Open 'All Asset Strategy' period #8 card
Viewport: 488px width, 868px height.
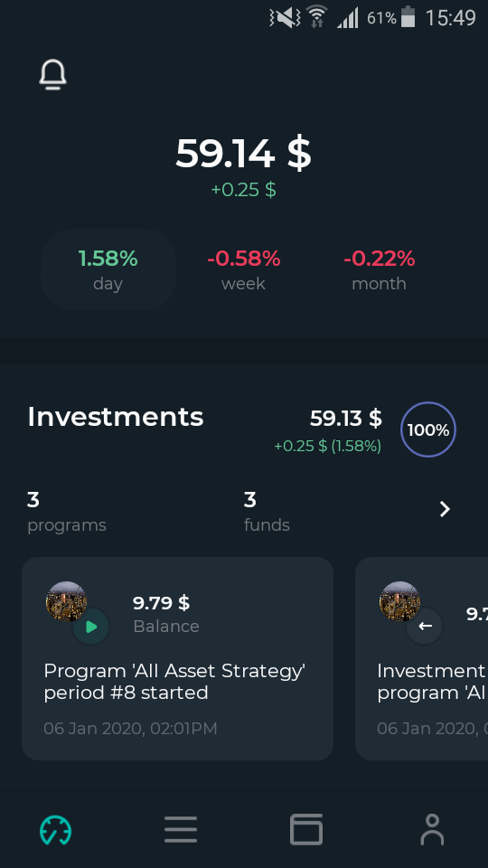[178, 659]
